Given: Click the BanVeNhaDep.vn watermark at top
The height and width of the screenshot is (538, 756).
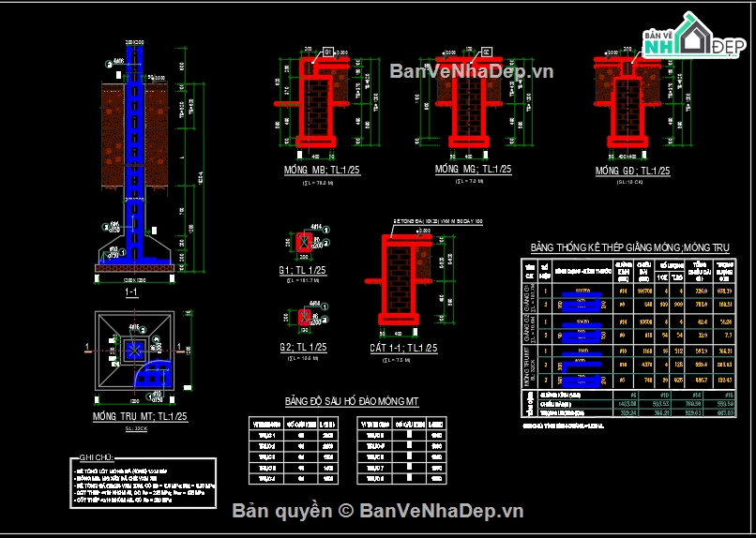Looking at the screenshot, I should [x=470, y=72].
